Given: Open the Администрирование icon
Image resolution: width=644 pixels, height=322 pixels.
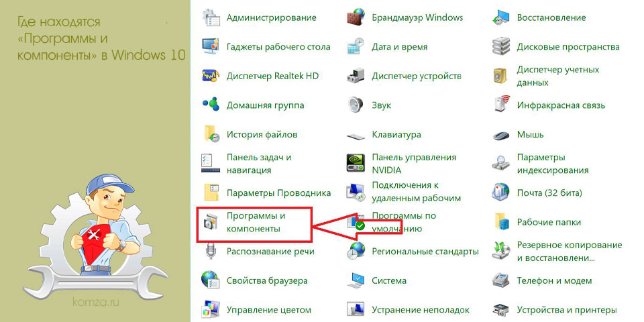Looking at the screenshot, I should pyautogui.click(x=213, y=17).
